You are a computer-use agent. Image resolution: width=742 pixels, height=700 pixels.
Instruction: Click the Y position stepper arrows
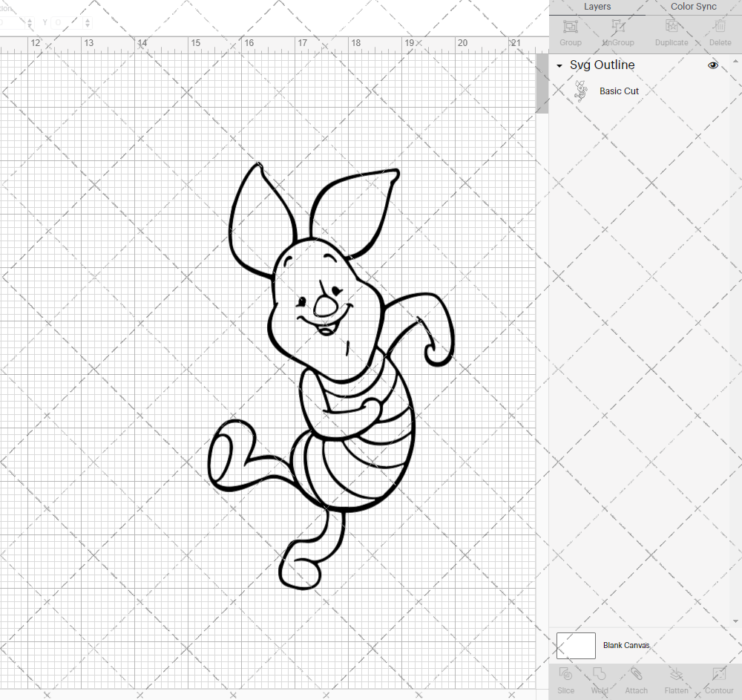click(87, 22)
